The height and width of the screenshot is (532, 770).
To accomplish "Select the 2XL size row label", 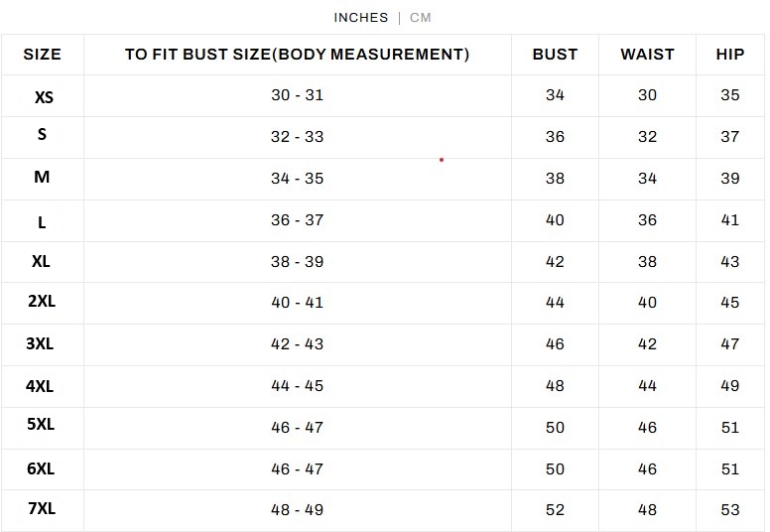I will tap(42, 301).
